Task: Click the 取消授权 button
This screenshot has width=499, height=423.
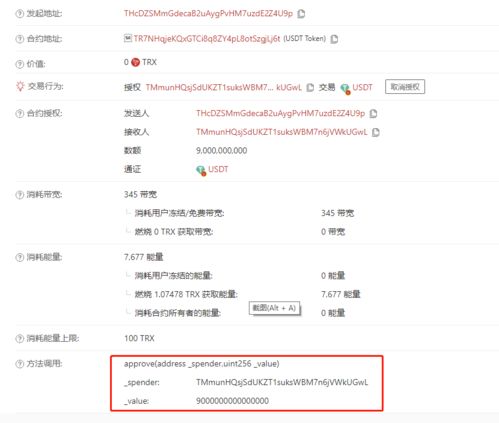Action: (x=405, y=87)
